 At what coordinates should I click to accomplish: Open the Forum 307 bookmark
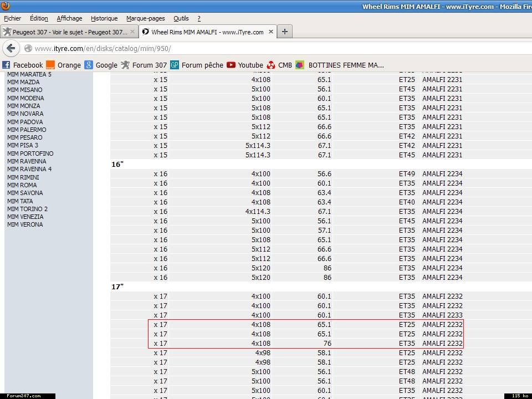[144, 65]
